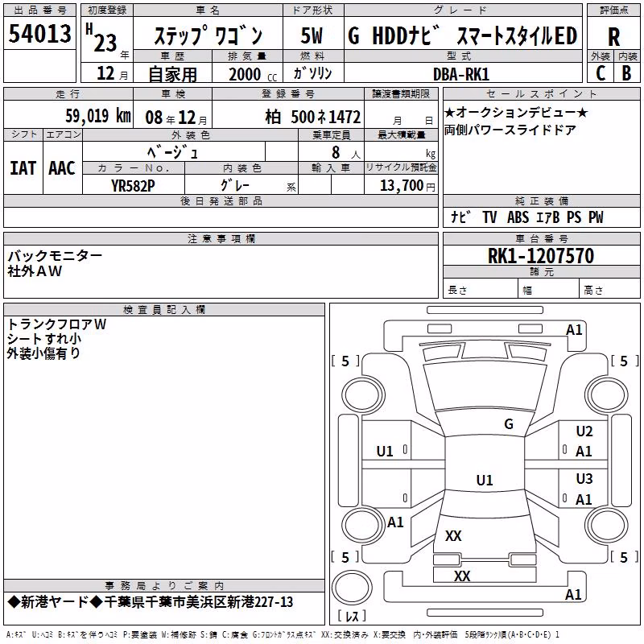Click the exterior grade C
The image size is (644, 644).
point(601,73)
